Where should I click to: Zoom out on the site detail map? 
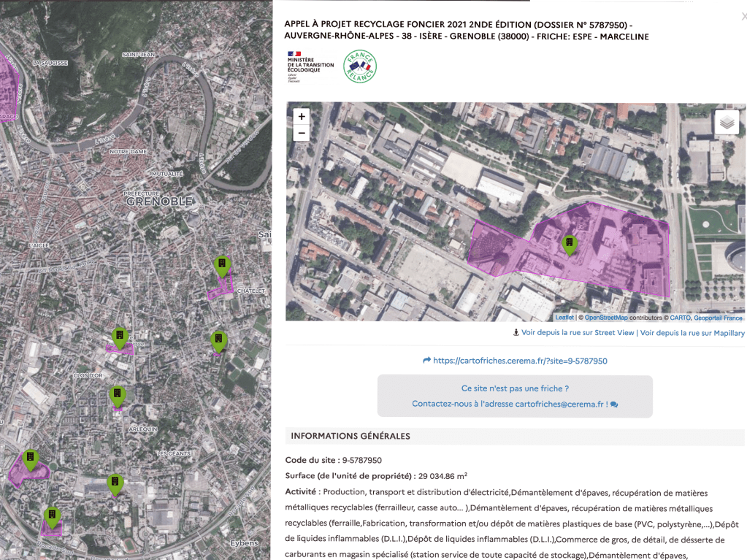(x=302, y=134)
